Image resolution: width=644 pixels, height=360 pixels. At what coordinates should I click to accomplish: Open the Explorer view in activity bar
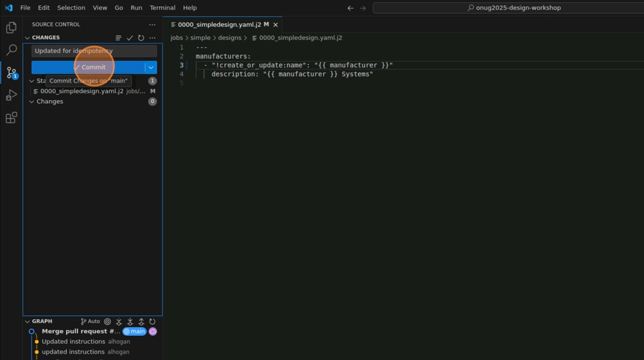tap(11, 28)
